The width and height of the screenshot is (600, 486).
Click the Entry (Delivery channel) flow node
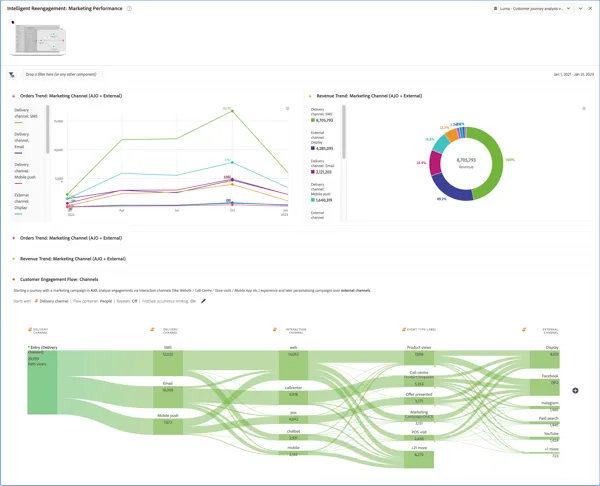tap(42, 382)
